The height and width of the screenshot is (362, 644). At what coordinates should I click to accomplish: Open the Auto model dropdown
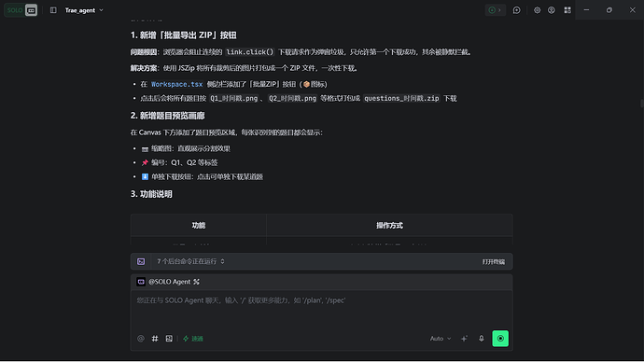click(441, 339)
